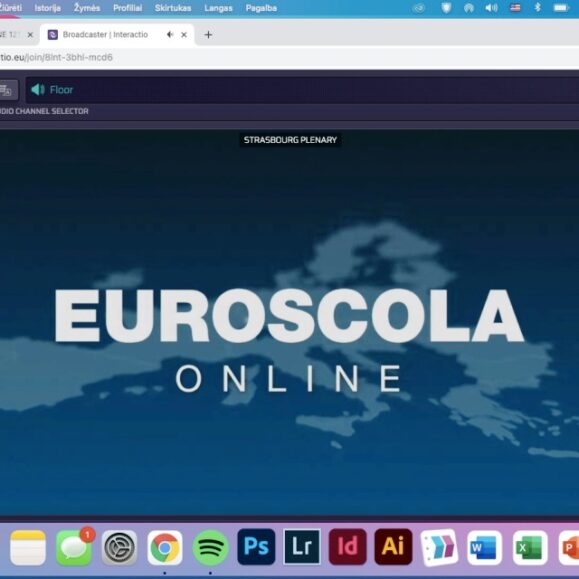Open the Floor audio channel selector
The image size is (579, 579).
pos(302,90)
